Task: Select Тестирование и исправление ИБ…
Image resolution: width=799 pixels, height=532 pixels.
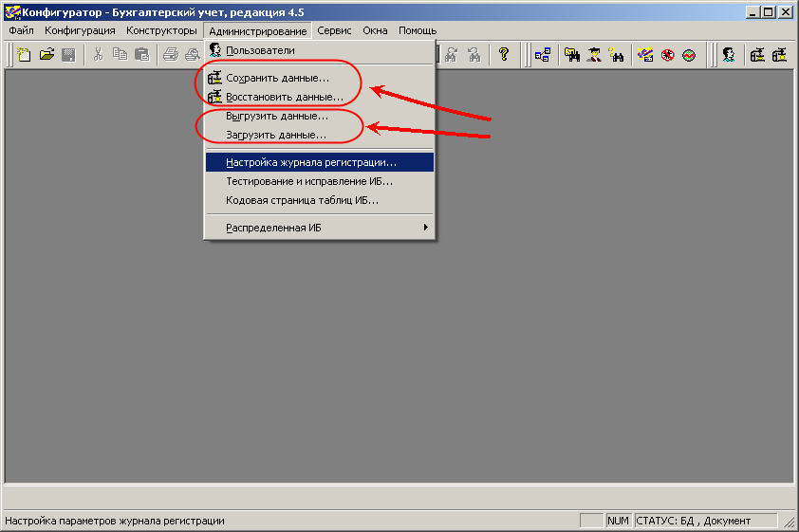Action: 320,181
